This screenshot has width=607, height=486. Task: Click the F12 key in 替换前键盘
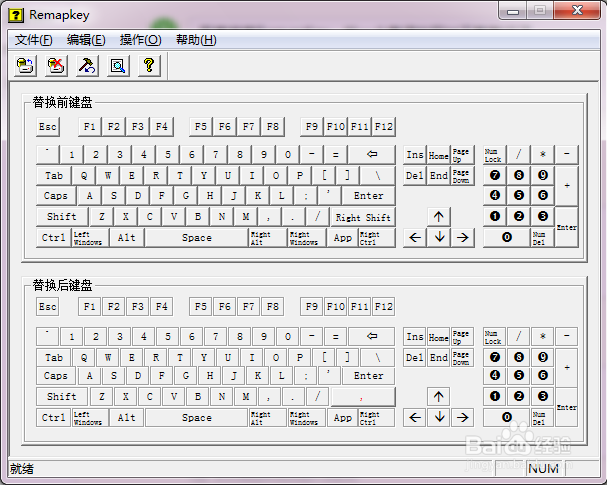(x=384, y=127)
